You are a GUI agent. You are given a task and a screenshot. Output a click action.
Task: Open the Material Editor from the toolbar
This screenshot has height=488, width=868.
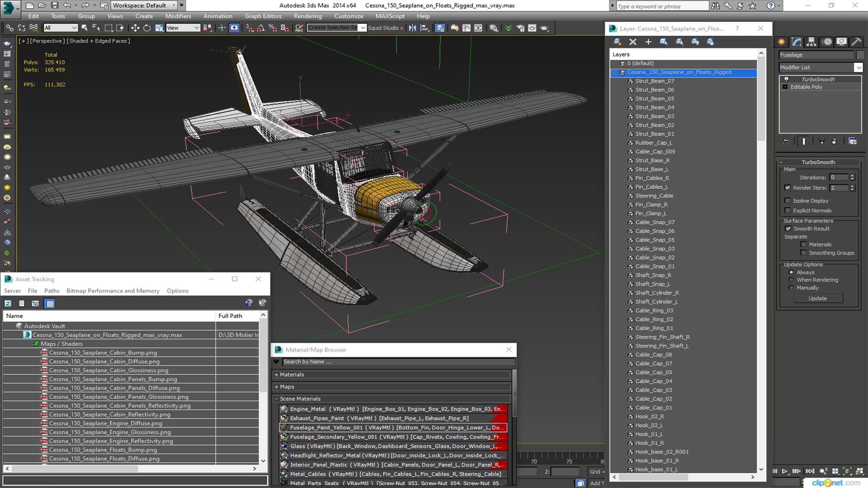coord(494,28)
